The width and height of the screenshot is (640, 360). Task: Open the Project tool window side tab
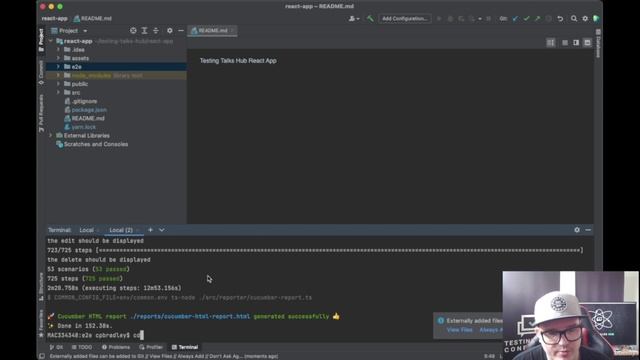(x=41, y=40)
